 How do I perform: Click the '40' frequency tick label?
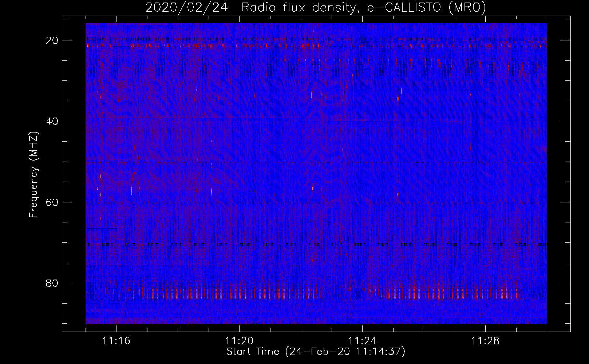tap(52, 121)
